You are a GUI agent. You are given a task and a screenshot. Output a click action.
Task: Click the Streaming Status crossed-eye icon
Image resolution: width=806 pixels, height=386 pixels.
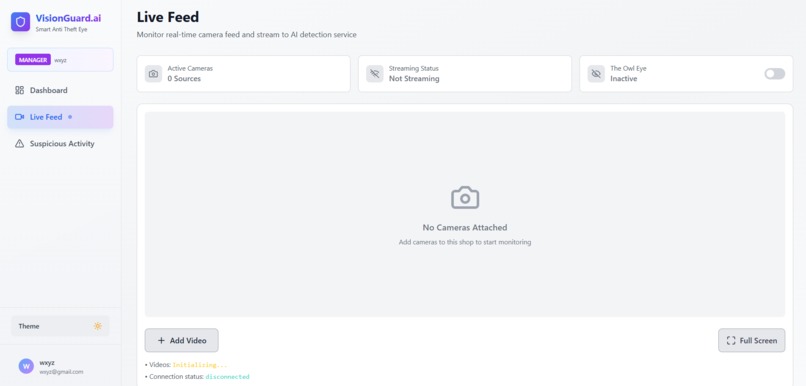(x=375, y=74)
